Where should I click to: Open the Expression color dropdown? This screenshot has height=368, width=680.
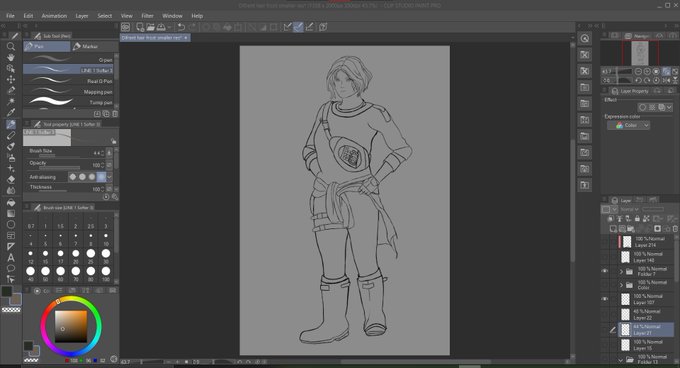tap(628, 125)
